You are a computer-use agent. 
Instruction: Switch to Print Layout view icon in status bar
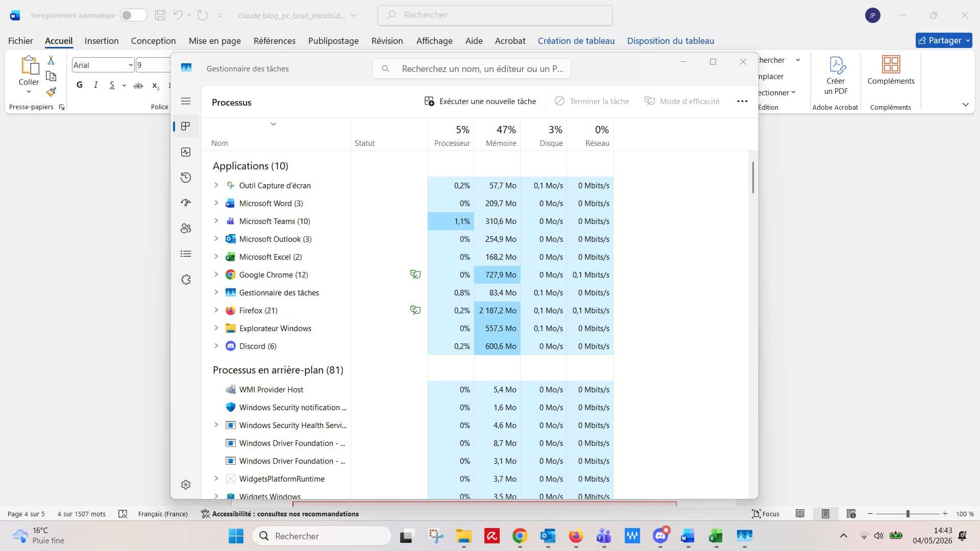(x=825, y=514)
